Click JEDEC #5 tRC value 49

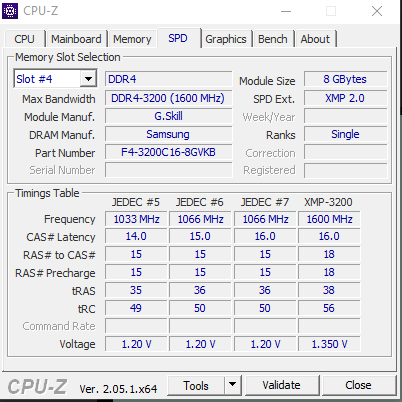136,308
